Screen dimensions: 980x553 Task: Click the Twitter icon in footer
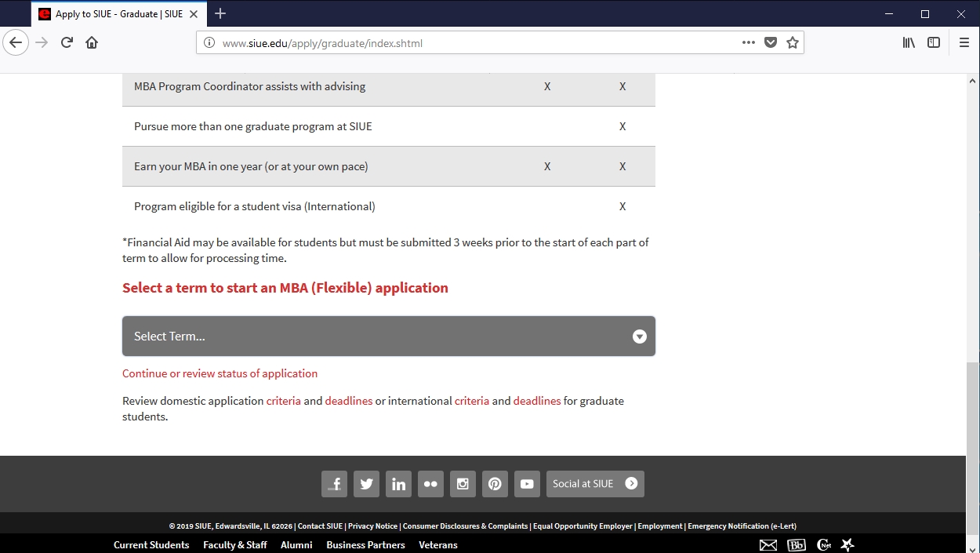[x=366, y=484]
